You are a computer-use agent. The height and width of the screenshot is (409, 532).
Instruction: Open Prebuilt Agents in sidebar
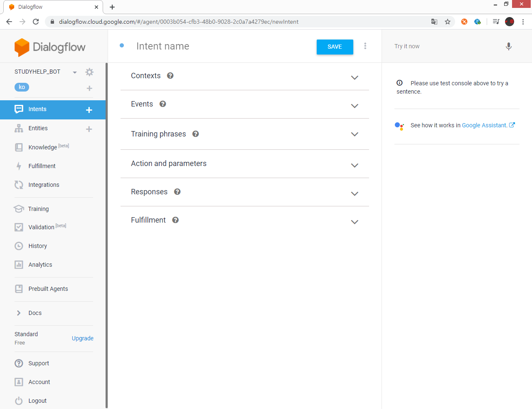[x=48, y=289]
